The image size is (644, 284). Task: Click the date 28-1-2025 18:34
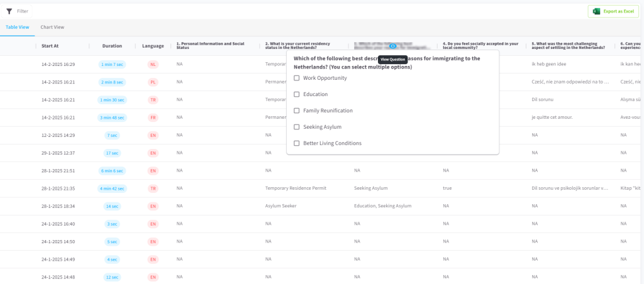coord(58,206)
